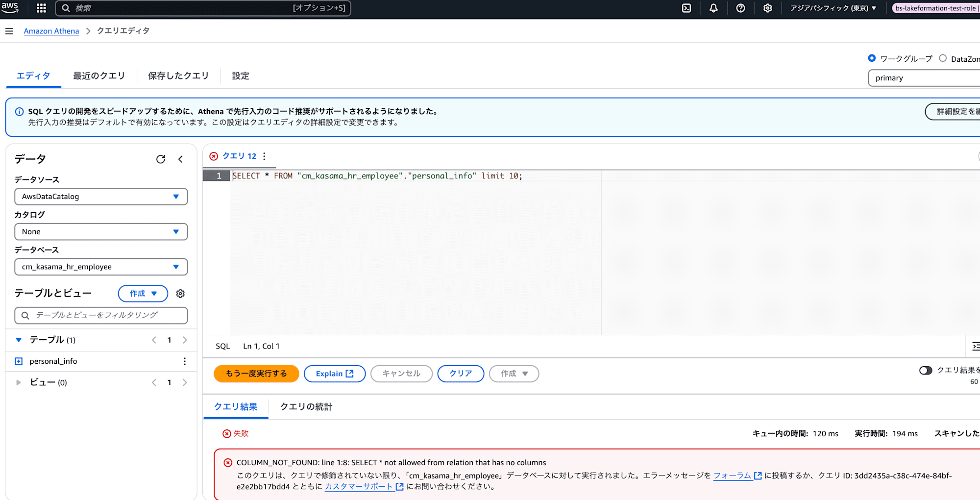Expand the Views (0) section

click(x=19, y=382)
